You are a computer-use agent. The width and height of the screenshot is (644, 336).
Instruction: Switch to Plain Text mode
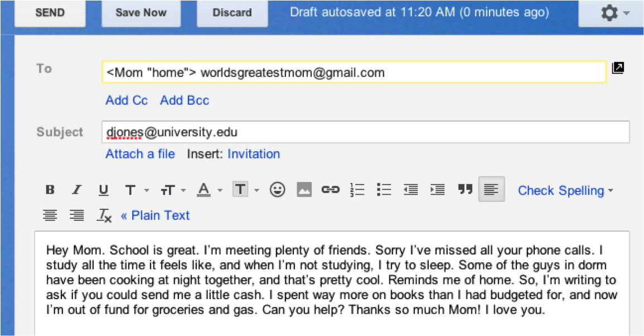click(x=161, y=215)
